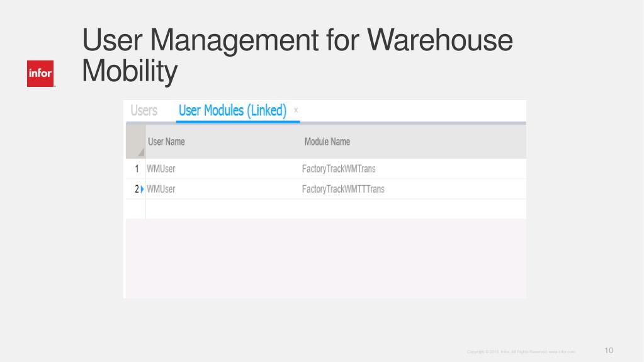Click the Infor logo
Image resolution: width=644 pixels, height=362 pixels.
click(40, 74)
